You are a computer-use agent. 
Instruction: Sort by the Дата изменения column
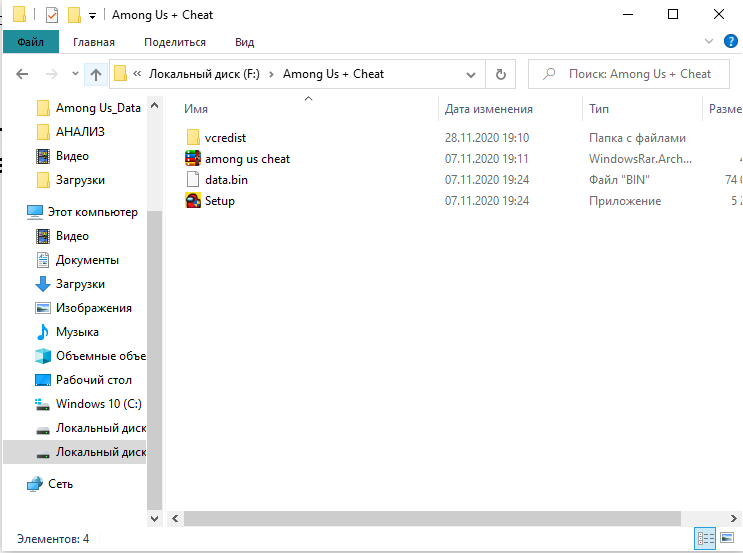[x=489, y=109]
